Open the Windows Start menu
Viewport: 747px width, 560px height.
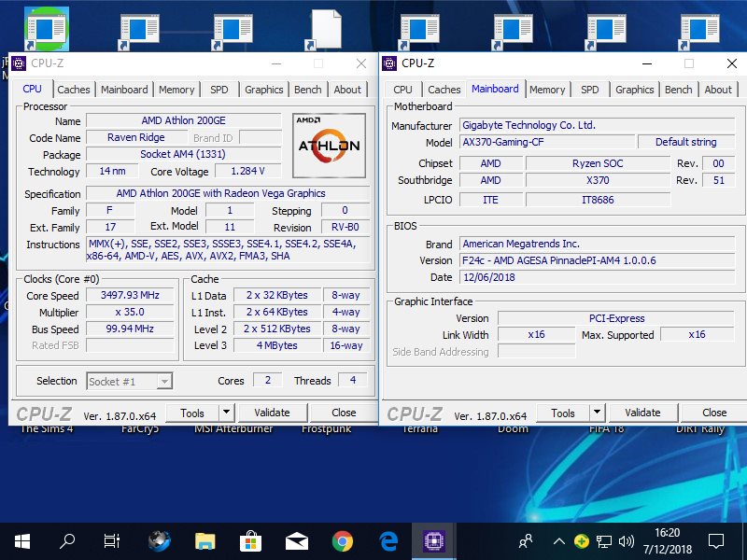(x=22, y=541)
